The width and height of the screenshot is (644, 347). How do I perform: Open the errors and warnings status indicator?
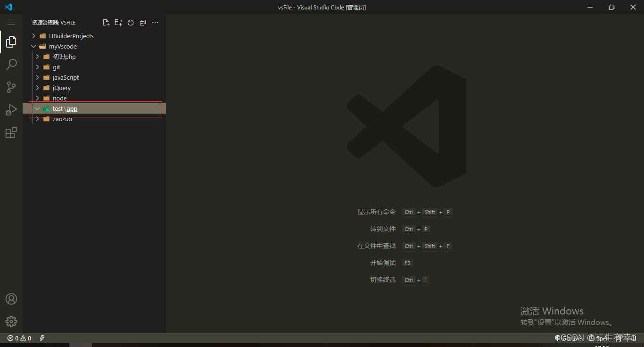point(19,338)
